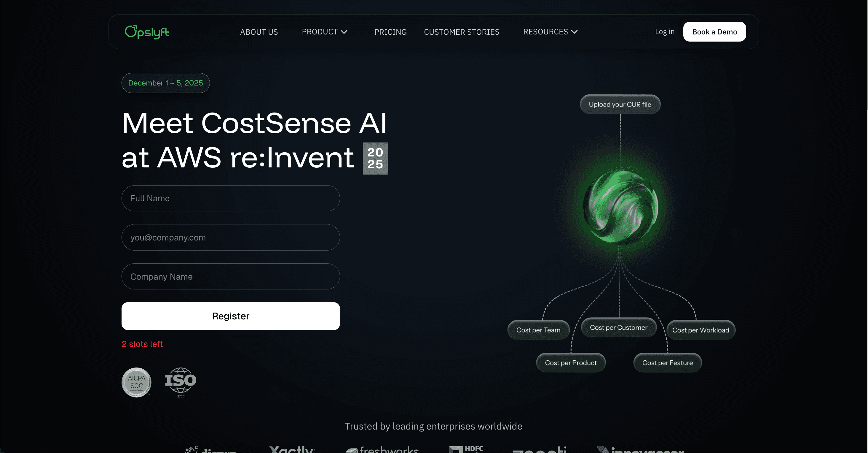Click the AICPA SOC badge

136,382
